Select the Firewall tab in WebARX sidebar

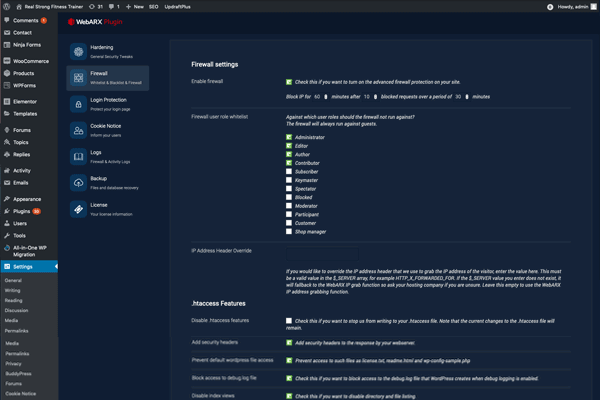click(x=108, y=77)
